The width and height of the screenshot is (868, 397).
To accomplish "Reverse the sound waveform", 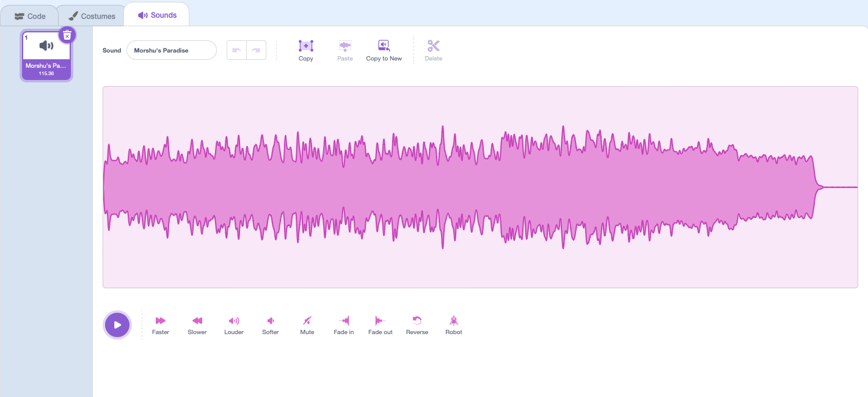I will (417, 321).
